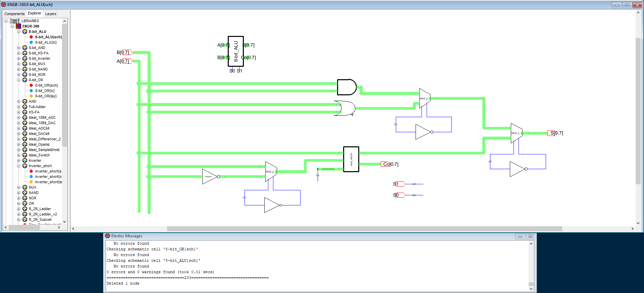This screenshot has height=293, width=644.
Task: Open the 8-bit_NOR tree item
Action: click(x=37, y=75)
